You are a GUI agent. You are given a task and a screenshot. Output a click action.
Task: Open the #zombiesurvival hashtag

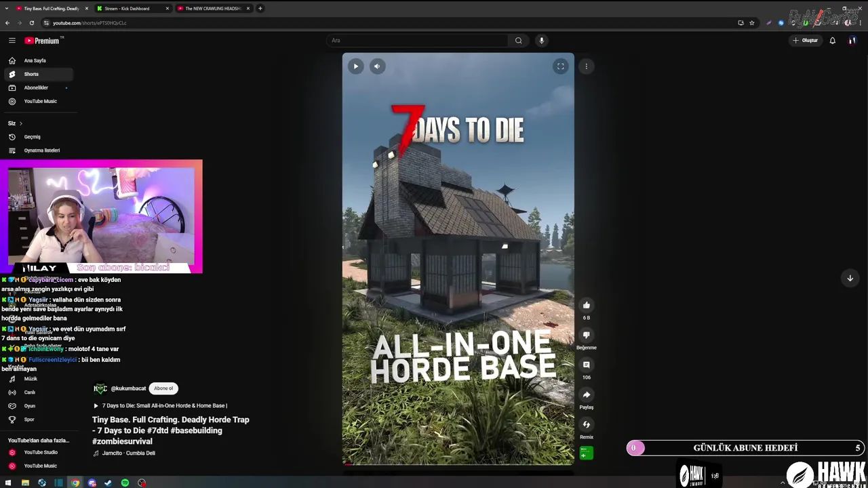[x=122, y=441]
